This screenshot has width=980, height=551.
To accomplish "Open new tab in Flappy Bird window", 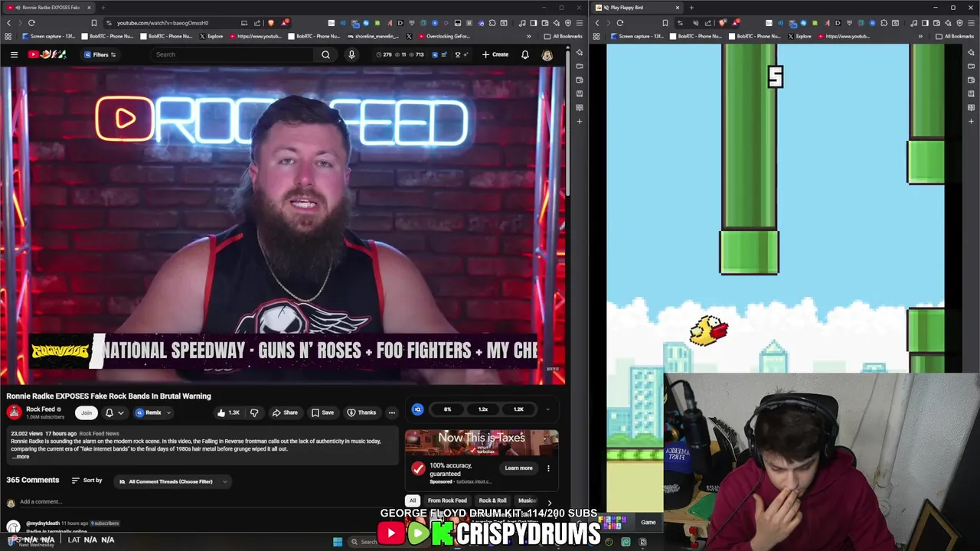I will [691, 8].
